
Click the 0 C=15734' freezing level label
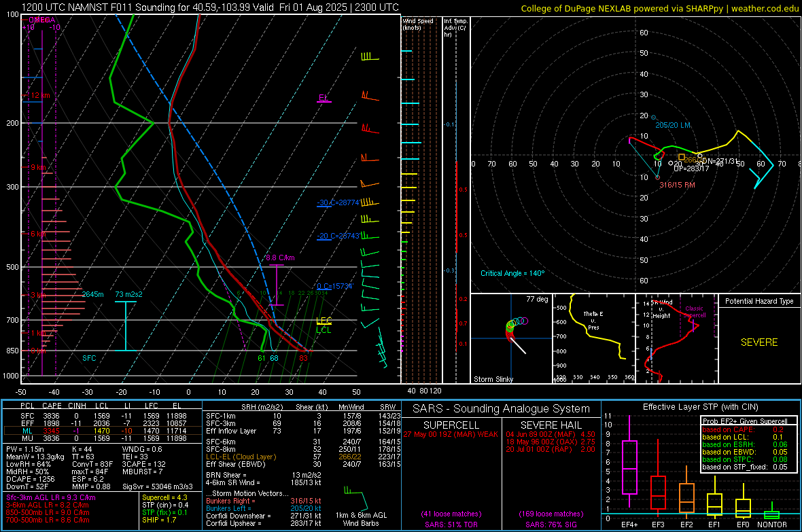[x=335, y=286]
